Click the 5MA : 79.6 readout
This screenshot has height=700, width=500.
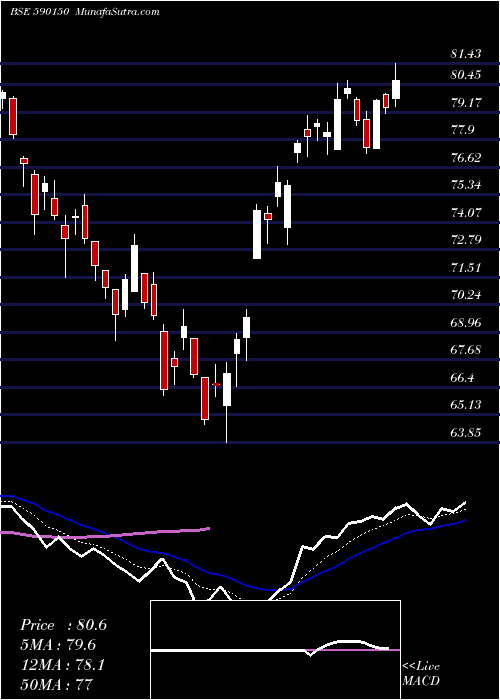(58, 645)
